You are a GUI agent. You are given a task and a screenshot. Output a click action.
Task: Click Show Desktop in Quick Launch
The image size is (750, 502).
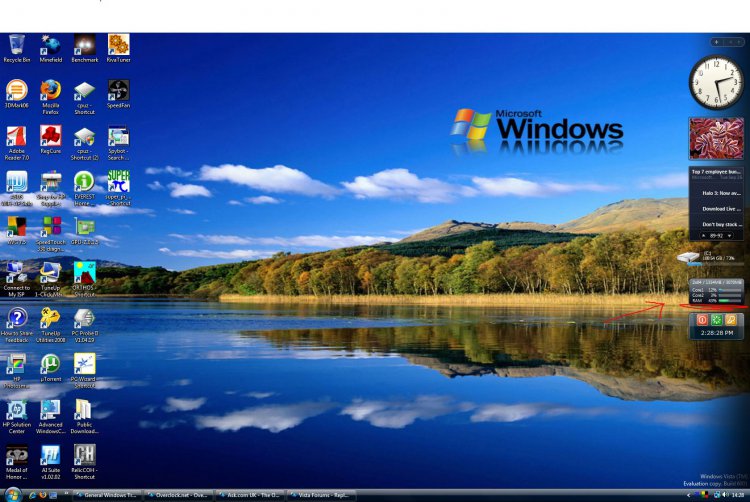click(53, 495)
